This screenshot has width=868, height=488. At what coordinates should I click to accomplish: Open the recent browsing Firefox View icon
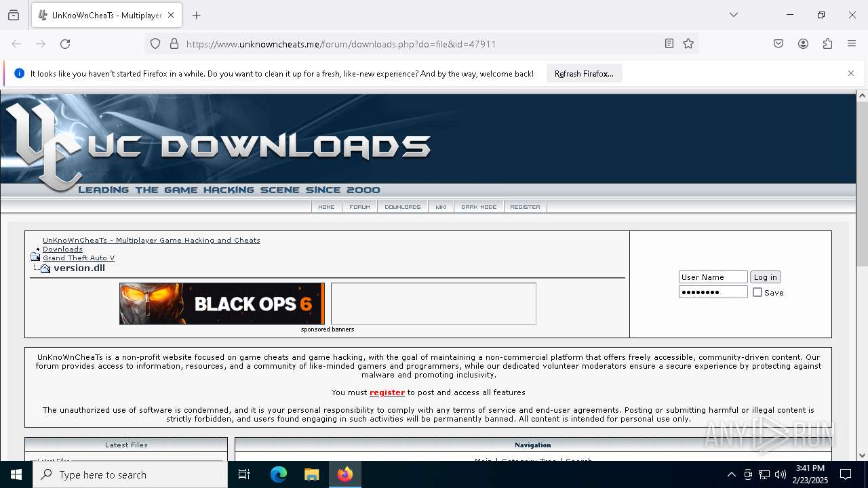(x=14, y=15)
